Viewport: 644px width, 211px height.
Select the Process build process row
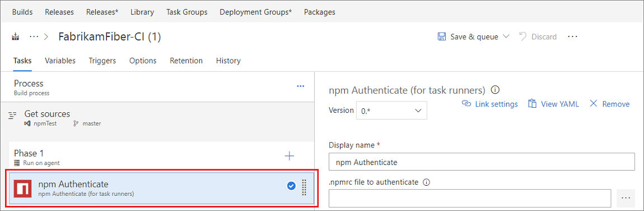[x=158, y=87]
